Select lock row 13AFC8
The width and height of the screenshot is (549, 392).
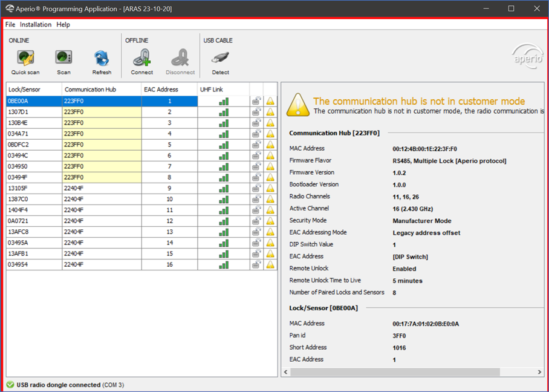pos(141,232)
